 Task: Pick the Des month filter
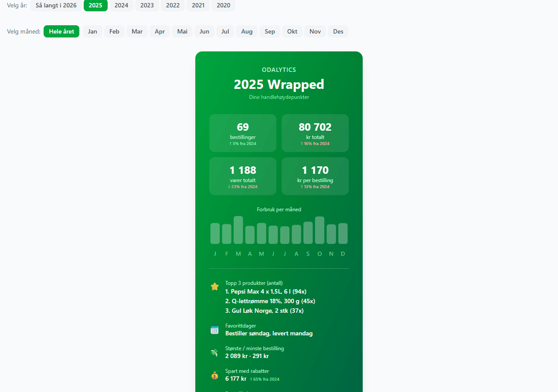click(x=338, y=31)
